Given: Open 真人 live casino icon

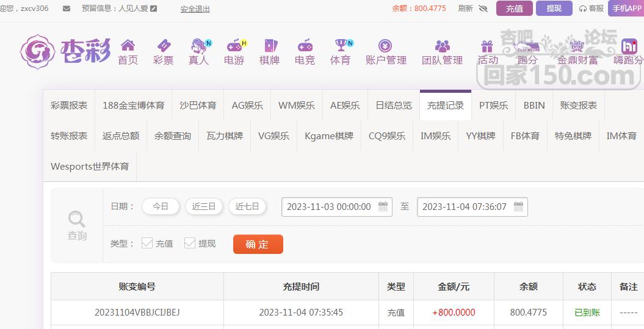Looking at the screenshot, I should coord(198,46).
